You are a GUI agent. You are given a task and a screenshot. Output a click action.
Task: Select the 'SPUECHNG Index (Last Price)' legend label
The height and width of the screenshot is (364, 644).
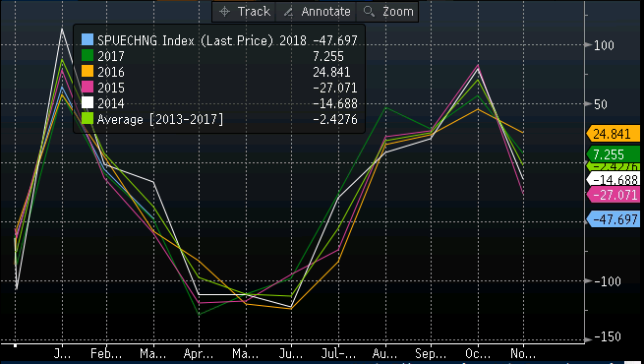click(x=185, y=40)
